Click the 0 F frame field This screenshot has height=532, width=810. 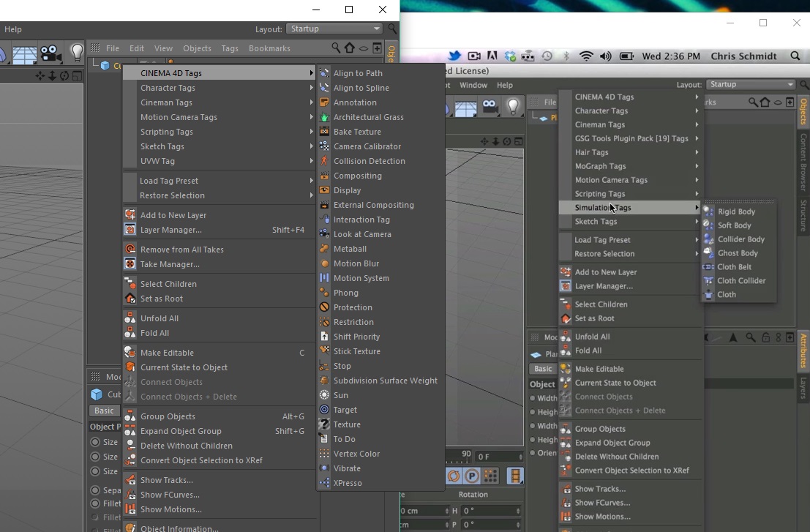point(499,457)
